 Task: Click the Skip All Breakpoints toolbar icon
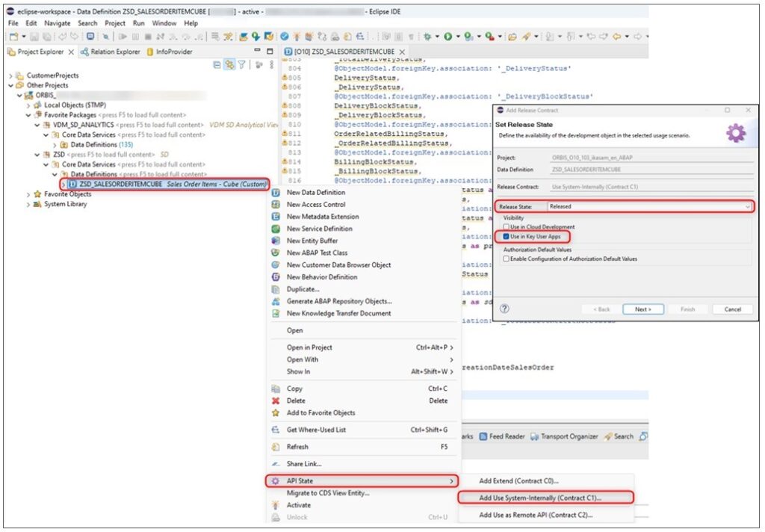(105, 37)
